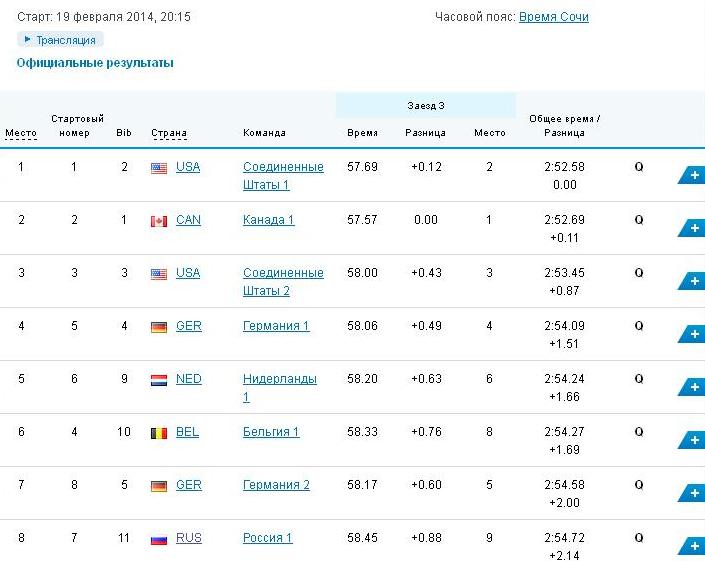Expand the Канада 1 row with plus button

(x=692, y=229)
